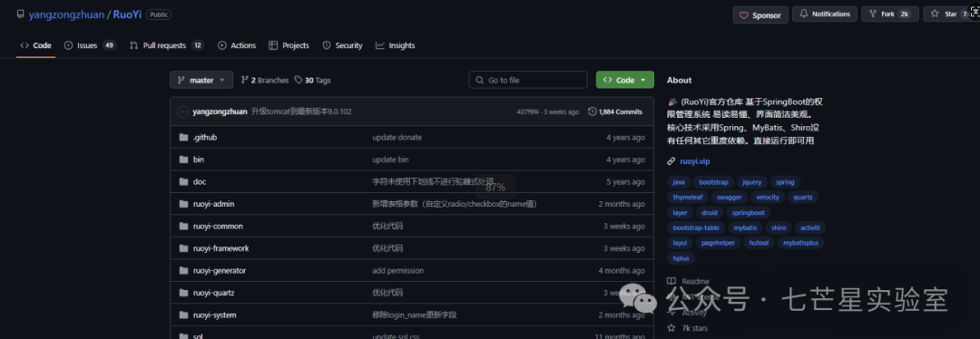Select the java topic tag
Image resolution: width=980 pixels, height=339 pixels.
point(678,182)
